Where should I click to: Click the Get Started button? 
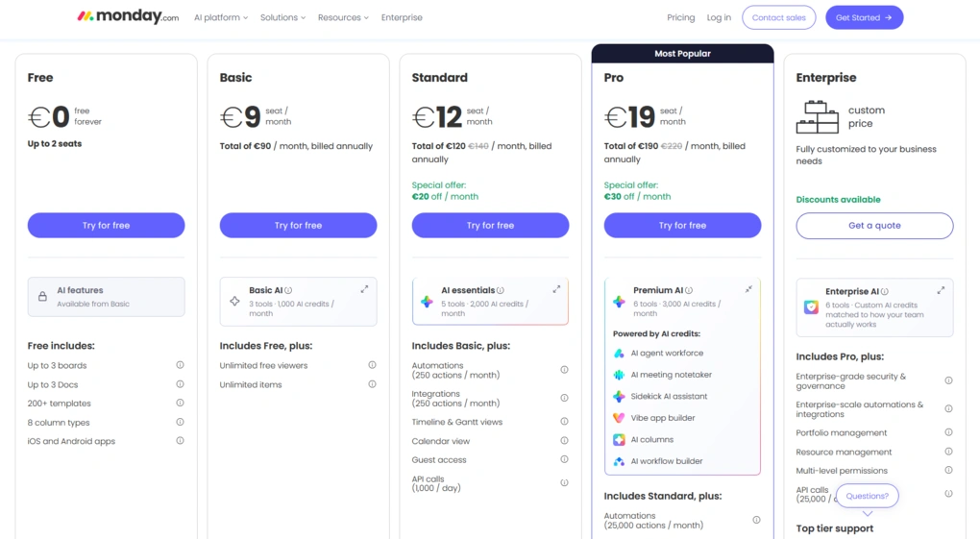865,17
